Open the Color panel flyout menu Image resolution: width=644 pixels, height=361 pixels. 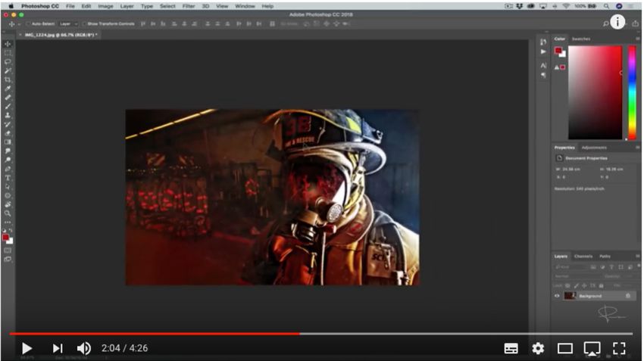click(638, 39)
